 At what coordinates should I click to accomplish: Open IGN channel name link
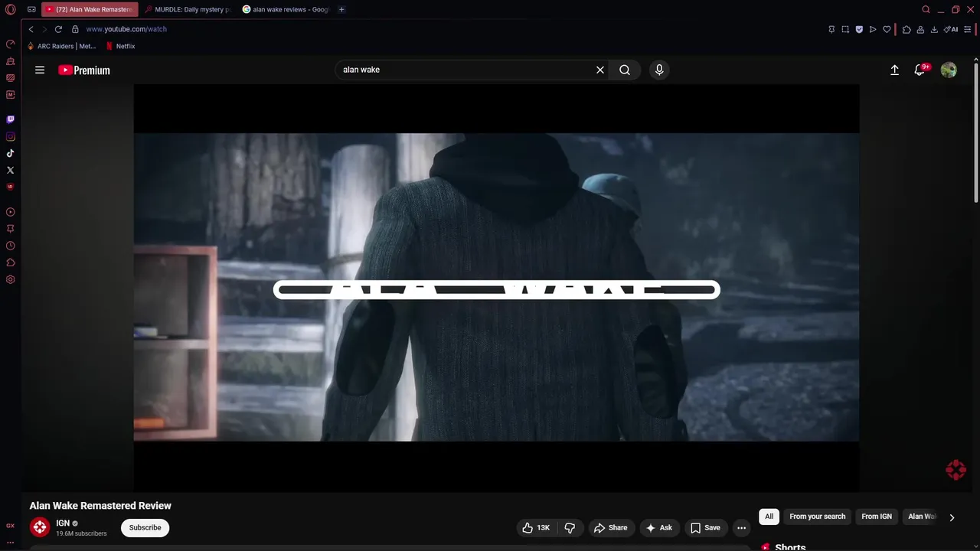click(x=63, y=523)
